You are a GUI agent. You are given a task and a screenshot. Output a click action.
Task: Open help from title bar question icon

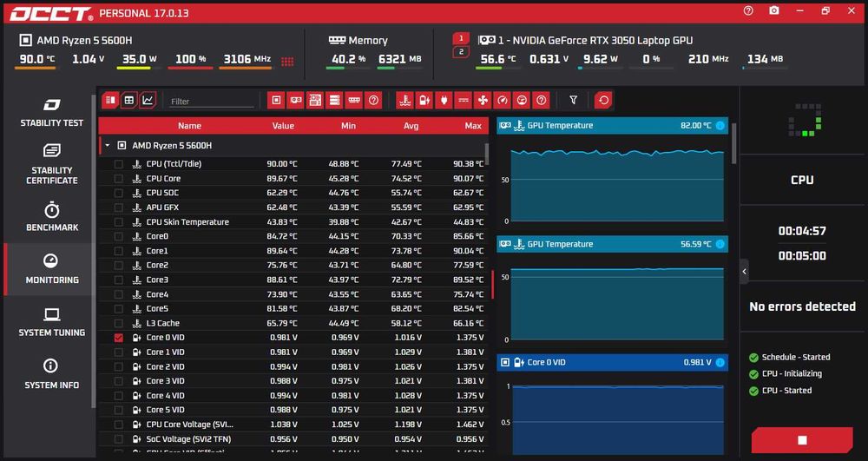[748, 11]
